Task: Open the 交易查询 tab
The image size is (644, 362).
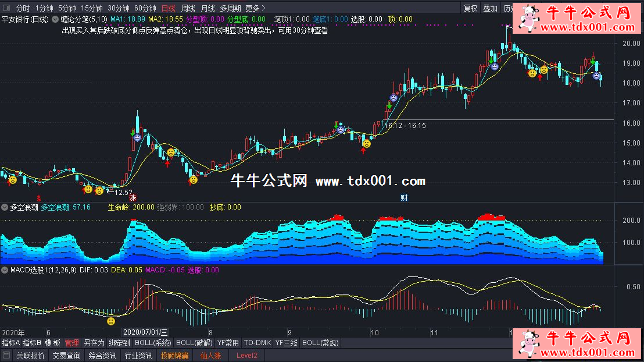Action: click(66, 356)
